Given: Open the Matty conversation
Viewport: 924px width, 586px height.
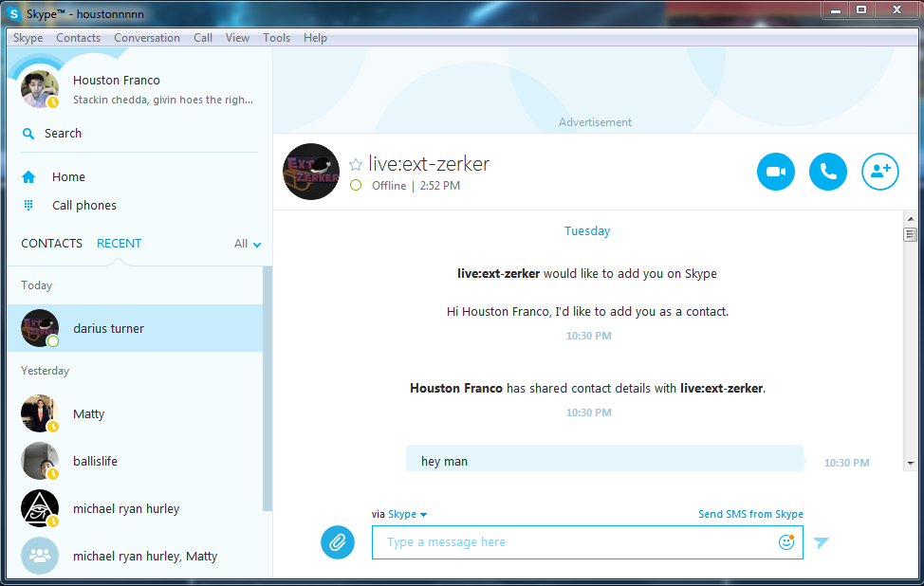Looking at the screenshot, I should (135, 413).
